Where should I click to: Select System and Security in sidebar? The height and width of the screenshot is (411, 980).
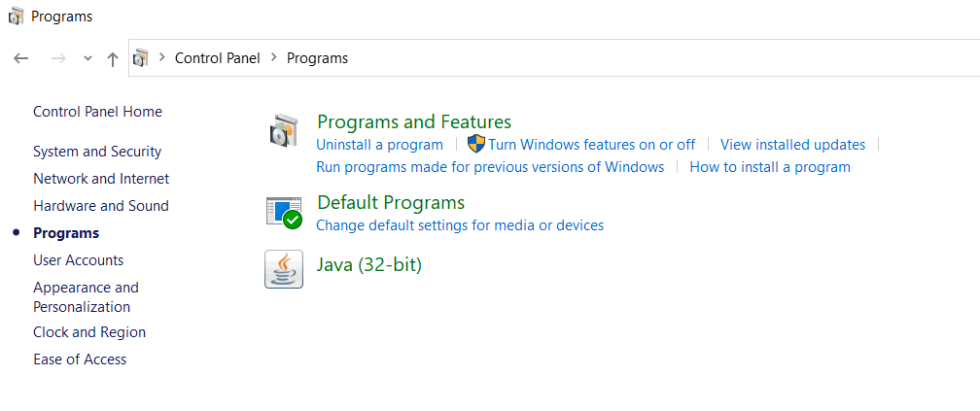pyautogui.click(x=97, y=152)
